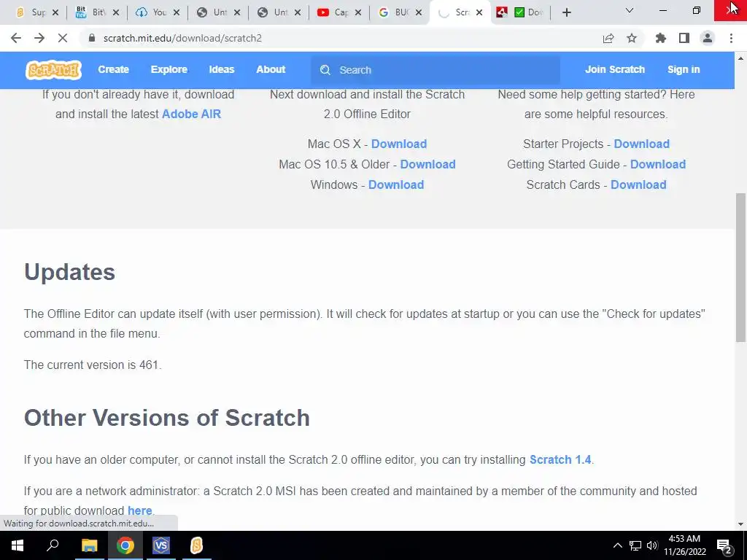
Task: Click the network tray icon
Action: pyautogui.click(x=635, y=545)
